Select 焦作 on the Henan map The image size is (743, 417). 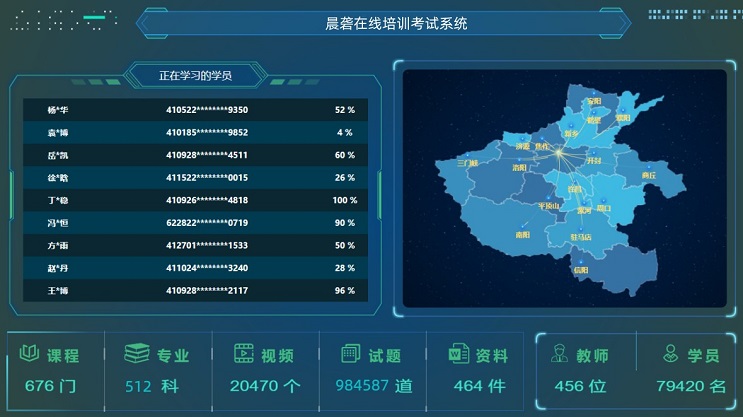coord(542,146)
